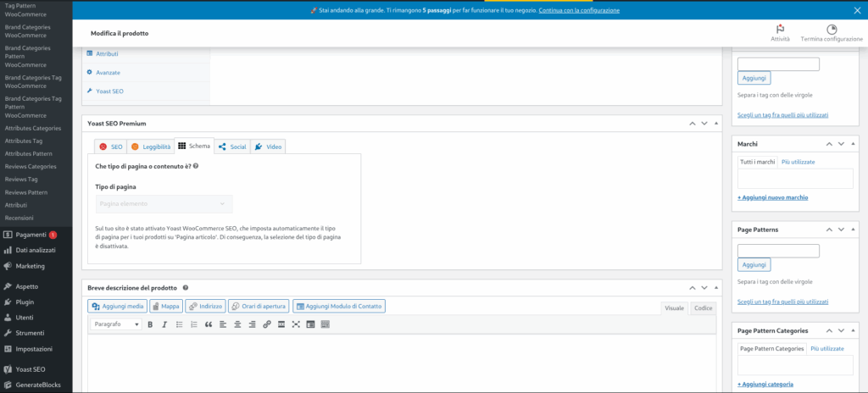Click Aggiungi categoria link
Viewport: 868px width, 393px height.
point(765,385)
